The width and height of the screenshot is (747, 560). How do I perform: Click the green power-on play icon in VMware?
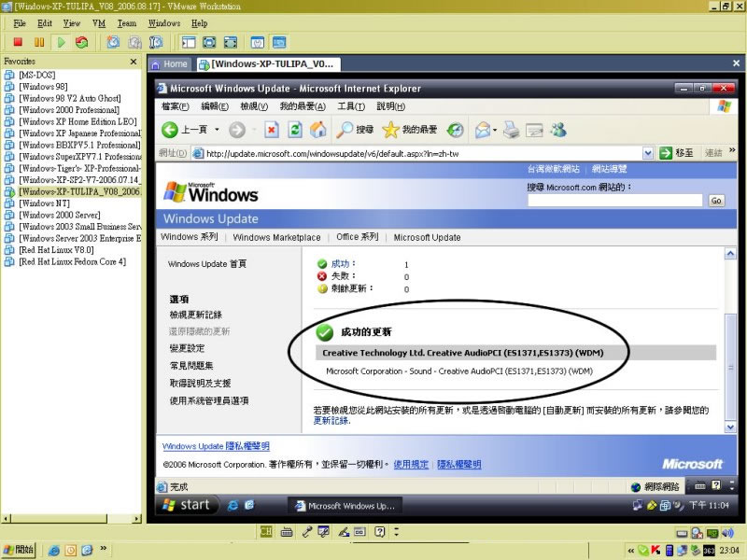coord(61,42)
